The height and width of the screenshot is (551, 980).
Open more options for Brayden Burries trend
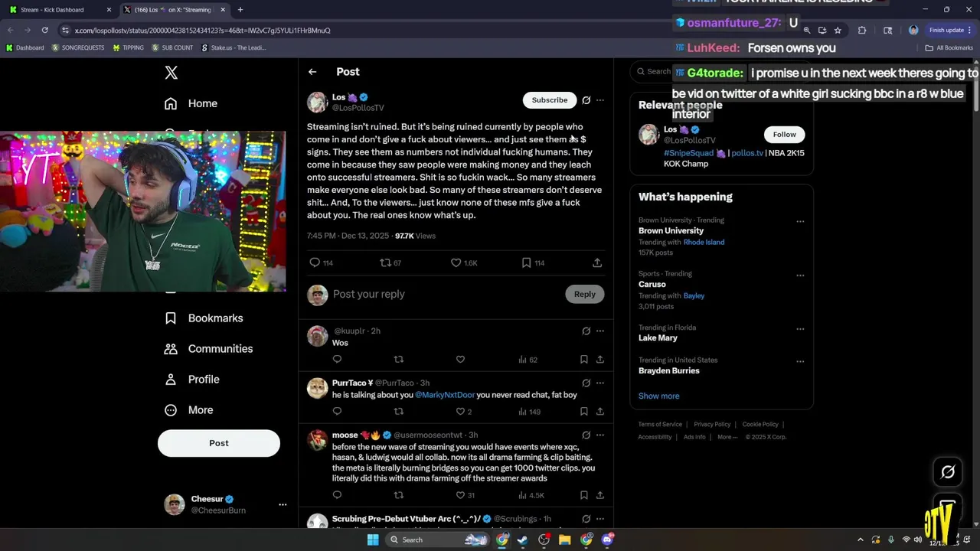point(800,361)
